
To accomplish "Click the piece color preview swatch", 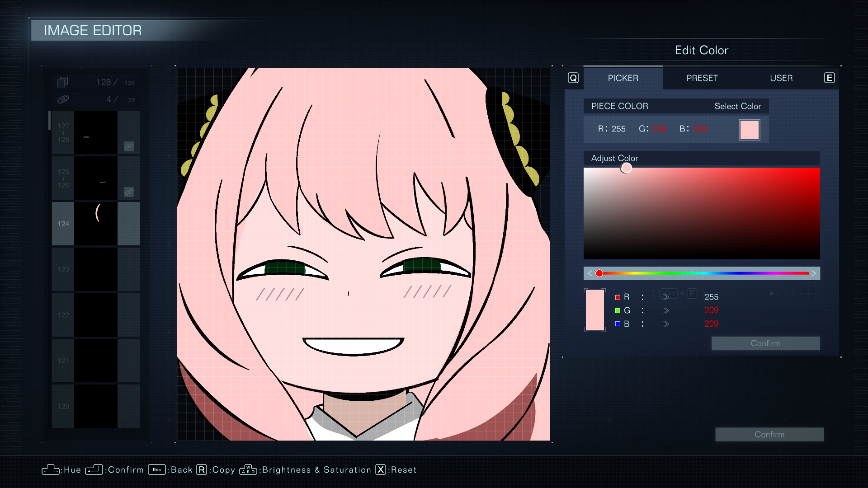I will pos(749,130).
